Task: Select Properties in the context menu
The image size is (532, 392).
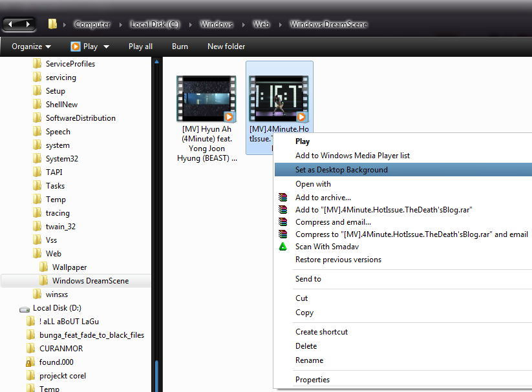Action: pyautogui.click(x=312, y=380)
